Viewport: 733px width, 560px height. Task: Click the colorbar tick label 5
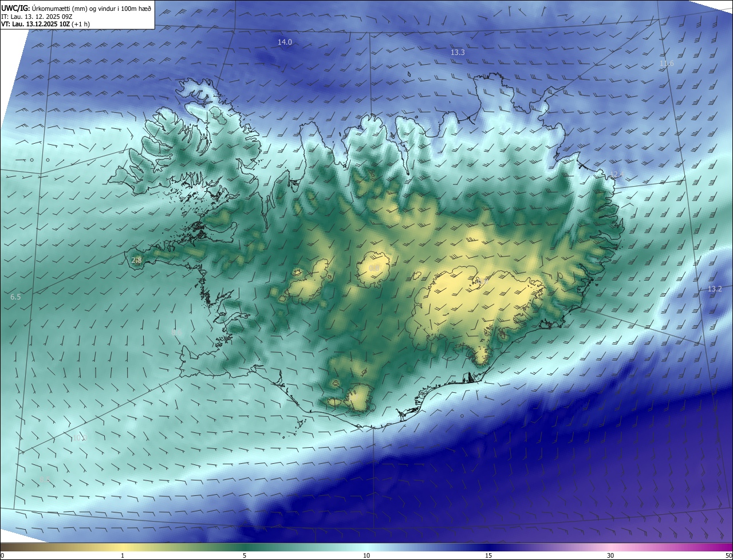point(245,555)
